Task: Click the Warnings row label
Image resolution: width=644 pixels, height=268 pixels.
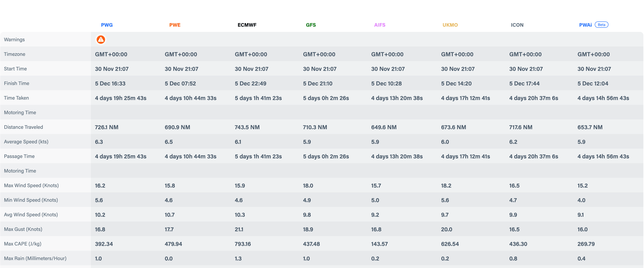Action: (x=14, y=39)
